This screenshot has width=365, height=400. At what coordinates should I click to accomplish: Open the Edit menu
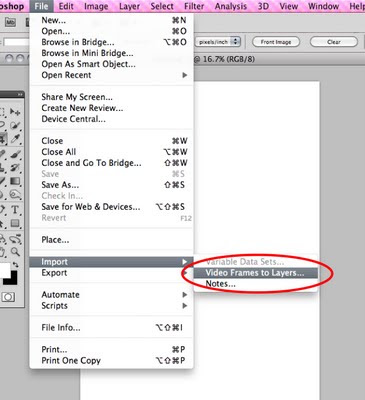click(x=66, y=6)
